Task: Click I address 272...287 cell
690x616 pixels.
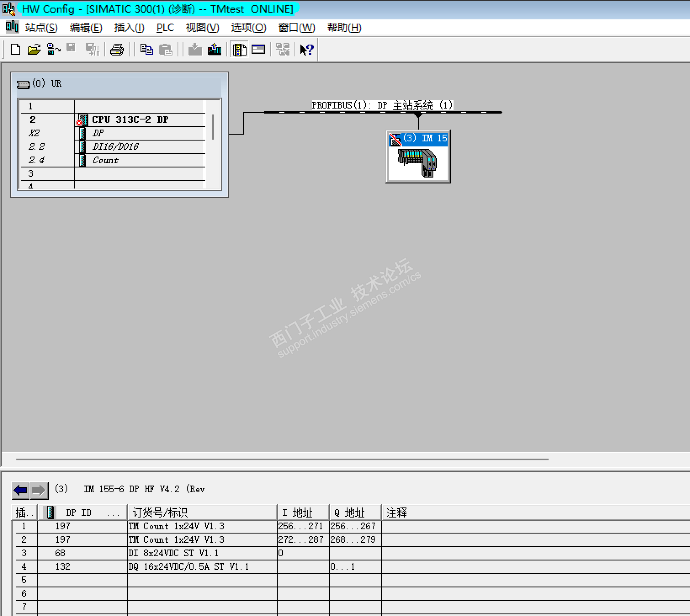Action: pos(303,540)
